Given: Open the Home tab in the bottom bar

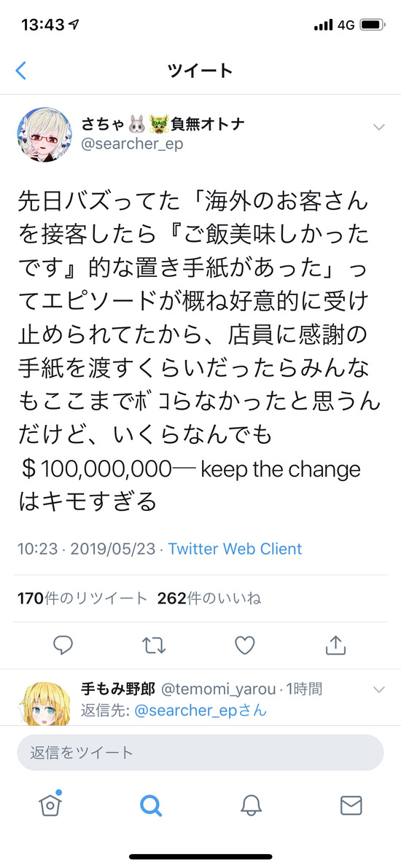Looking at the screenshot, I should 50,805.
